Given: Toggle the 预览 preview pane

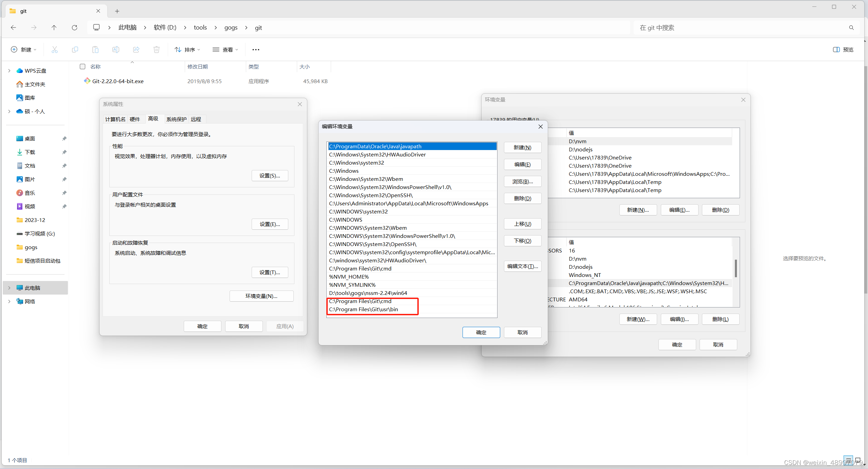Looking at the screenshot, I should (844, 50).
